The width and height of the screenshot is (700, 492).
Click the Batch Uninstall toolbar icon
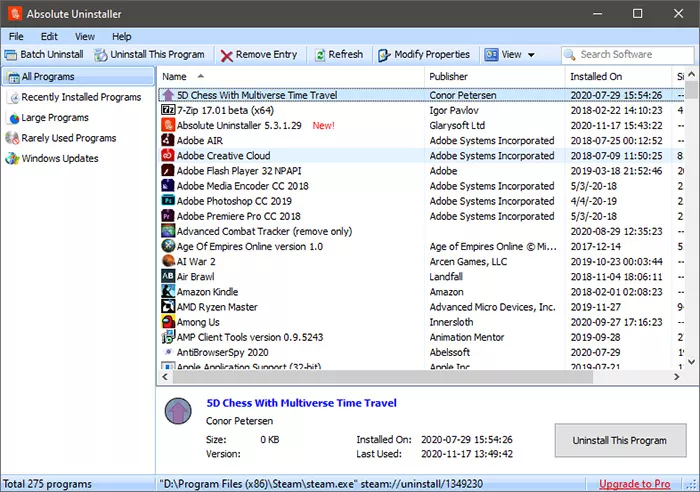pyautogui.click(x=10, y=55)
